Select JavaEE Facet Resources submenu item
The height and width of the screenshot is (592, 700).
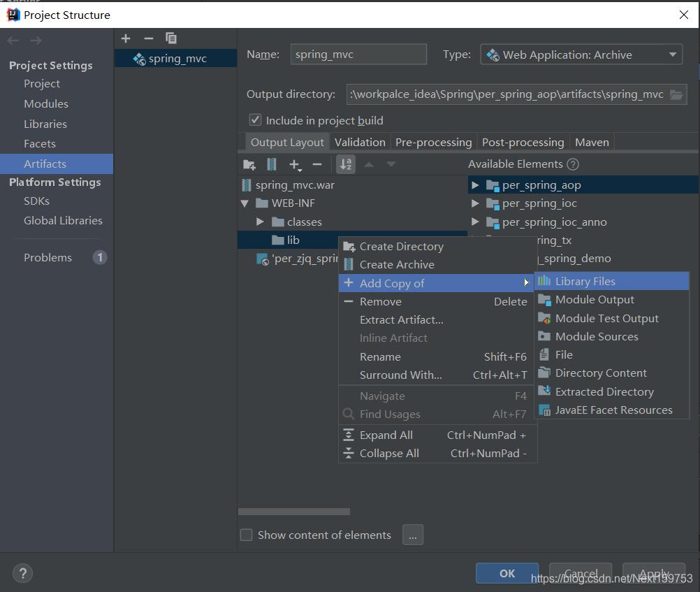point(611,410)
